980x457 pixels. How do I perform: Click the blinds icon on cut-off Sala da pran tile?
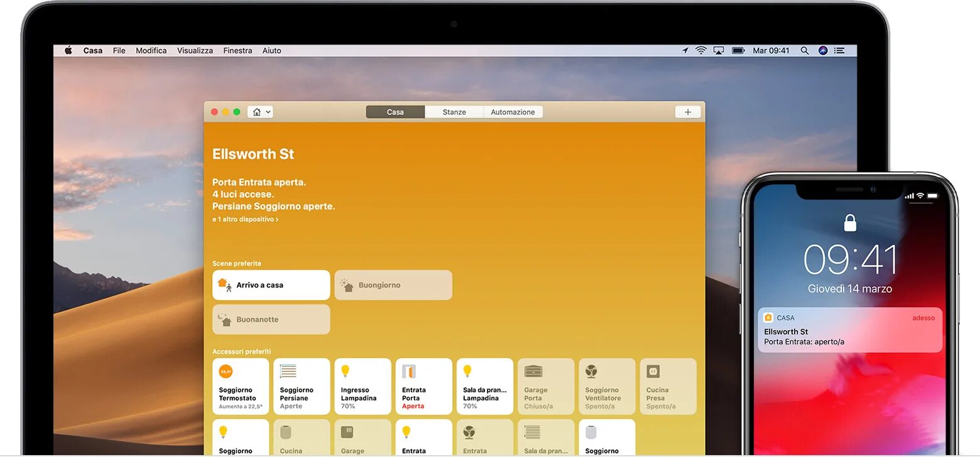point(532,432)
